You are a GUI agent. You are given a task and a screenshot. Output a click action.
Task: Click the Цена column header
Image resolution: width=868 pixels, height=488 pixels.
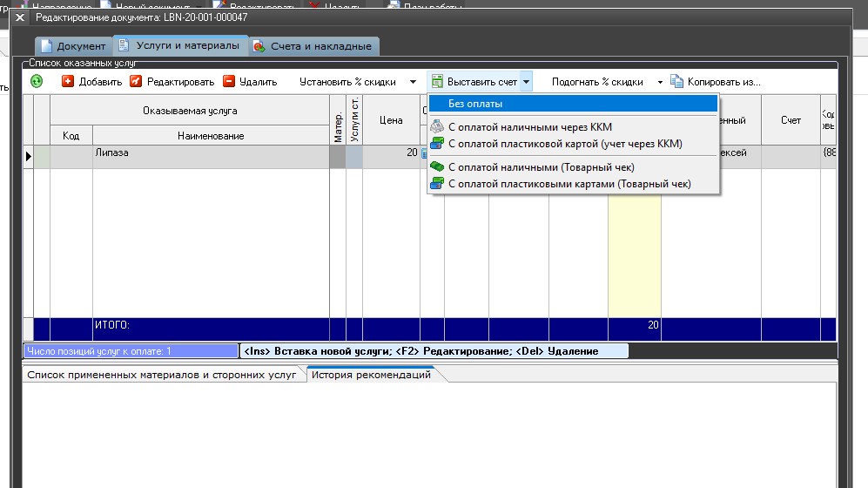point(391,120)
